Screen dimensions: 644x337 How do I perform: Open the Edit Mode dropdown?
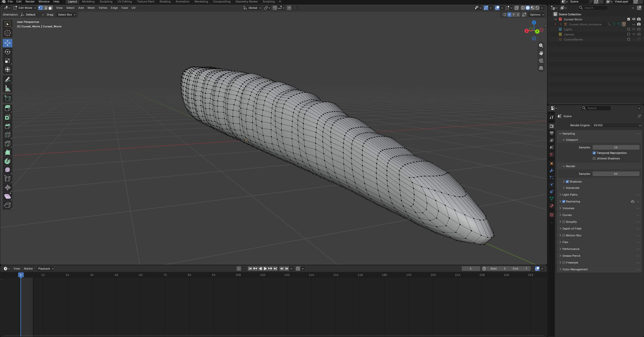click(x=25, y=8)
